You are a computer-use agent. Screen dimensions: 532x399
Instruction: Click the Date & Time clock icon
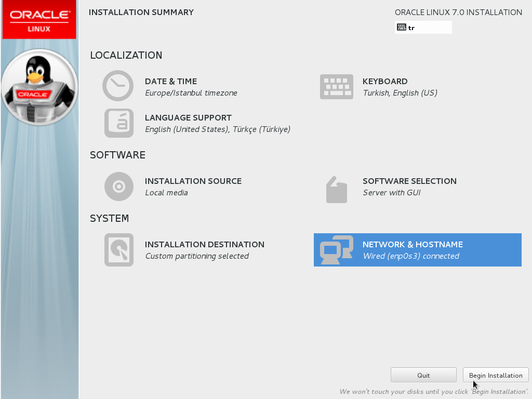pyautogui.click(x=118, y=86)
